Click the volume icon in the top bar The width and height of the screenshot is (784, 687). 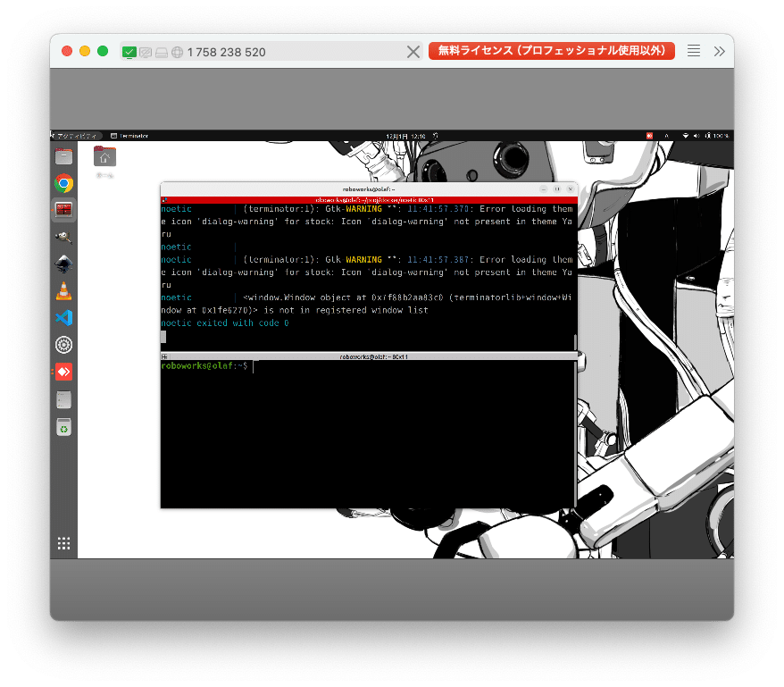pyautogui.click(x=696, y=136)
